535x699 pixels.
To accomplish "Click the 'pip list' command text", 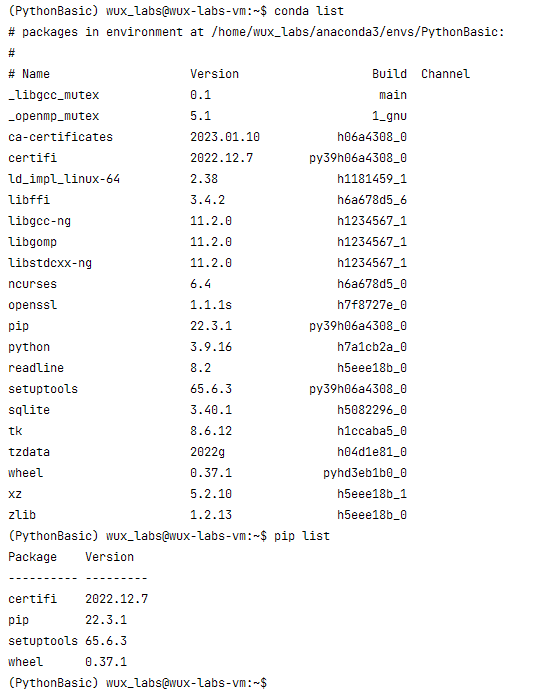I will (301, 536).
